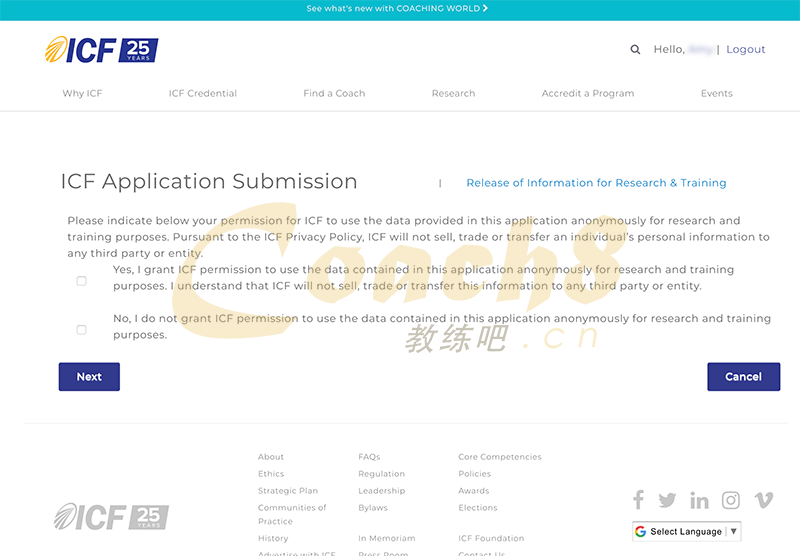Open the ICF Credential menu

click(203, 93)
